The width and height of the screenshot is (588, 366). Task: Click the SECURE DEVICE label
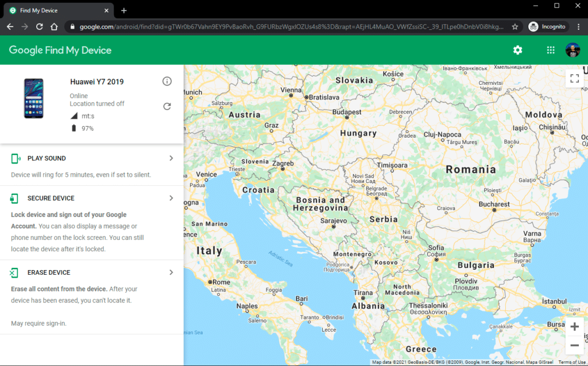51,198
